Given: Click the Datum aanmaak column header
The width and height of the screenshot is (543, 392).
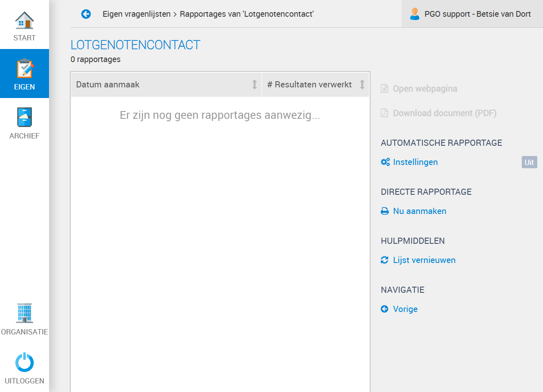Looking at the screenshot, I should (x=166, y=85).
